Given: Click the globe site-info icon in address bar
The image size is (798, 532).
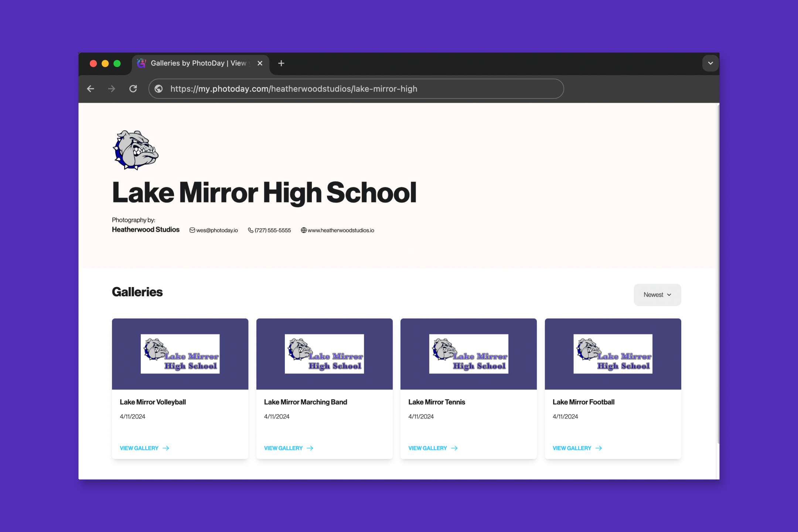Looking at the screenshot, I should [158, 89].
